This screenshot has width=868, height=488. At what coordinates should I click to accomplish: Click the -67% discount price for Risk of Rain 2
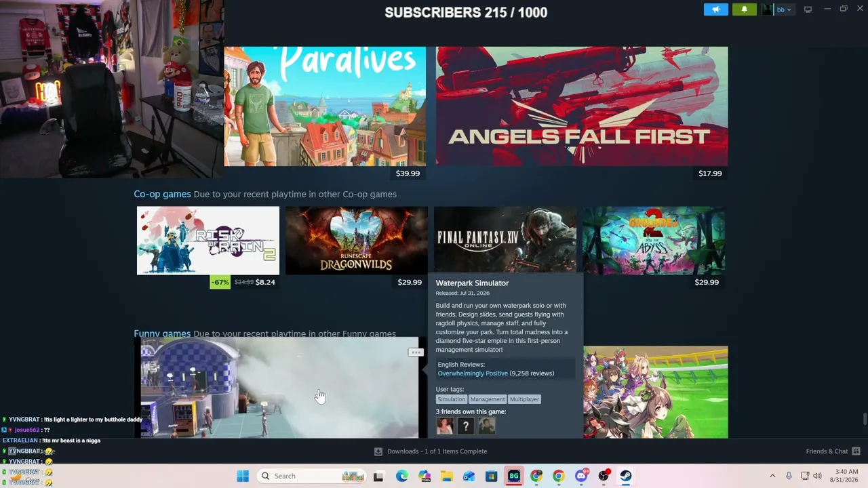(x=220, y=282)
